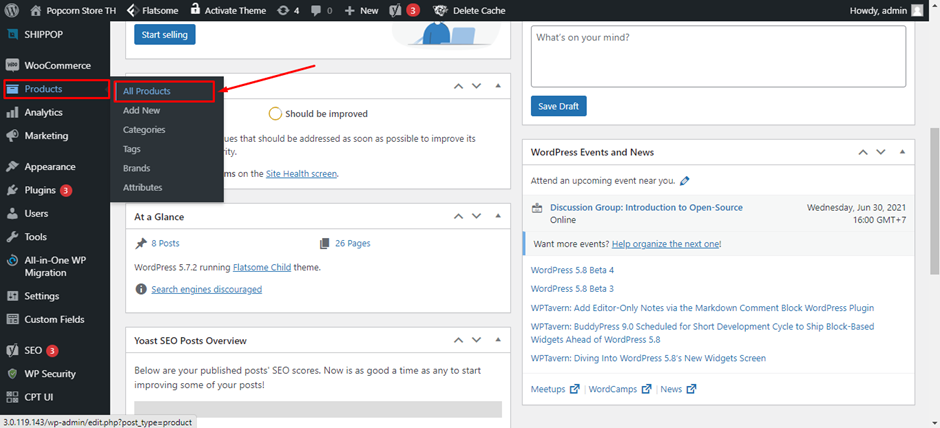Select Tags in the Products submenu

[x=131, y=149]
